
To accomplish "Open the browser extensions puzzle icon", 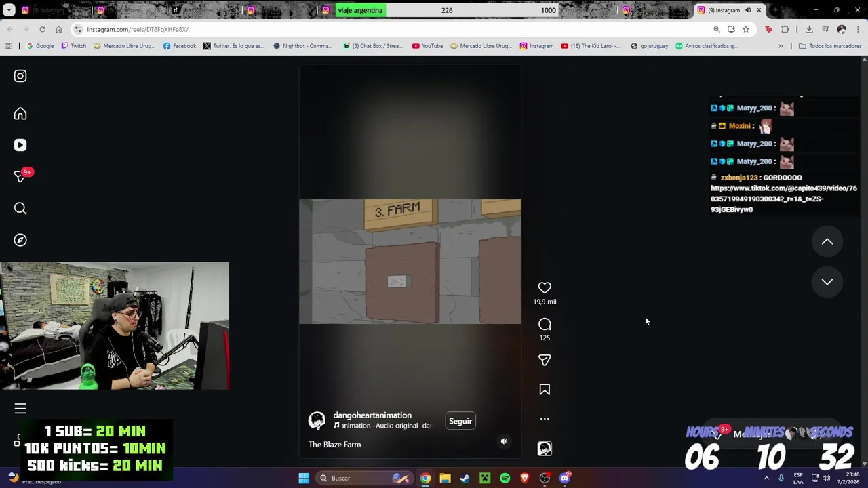I will click(x=785, y=29).
